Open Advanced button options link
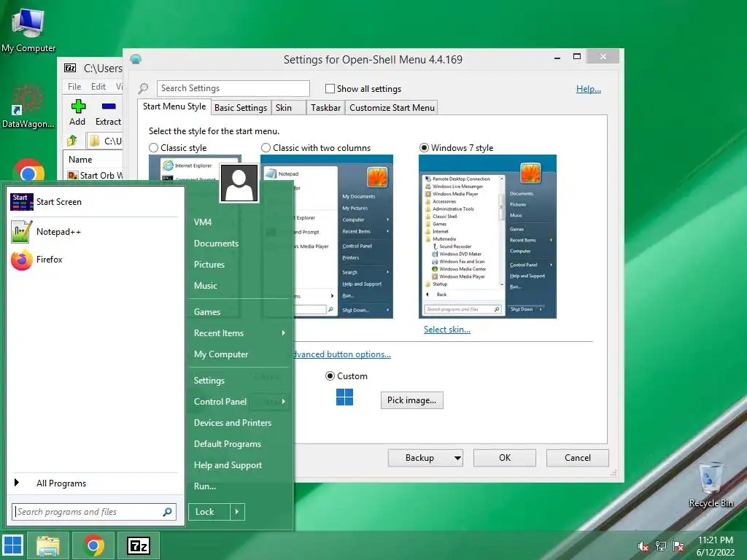The image size is (747, 560). click(x=342, y=354)
